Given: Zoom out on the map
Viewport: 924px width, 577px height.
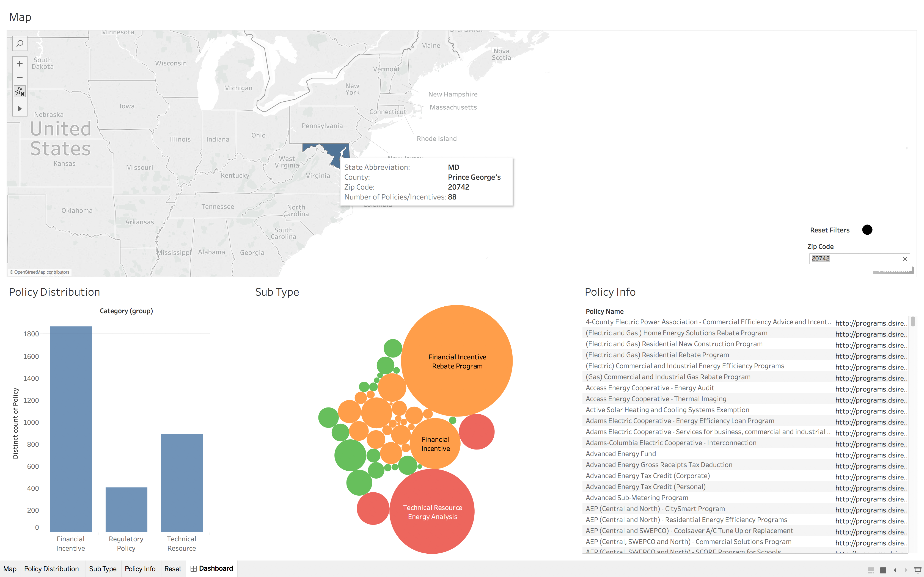Looking at the screenshot, I should pos(20,77).
